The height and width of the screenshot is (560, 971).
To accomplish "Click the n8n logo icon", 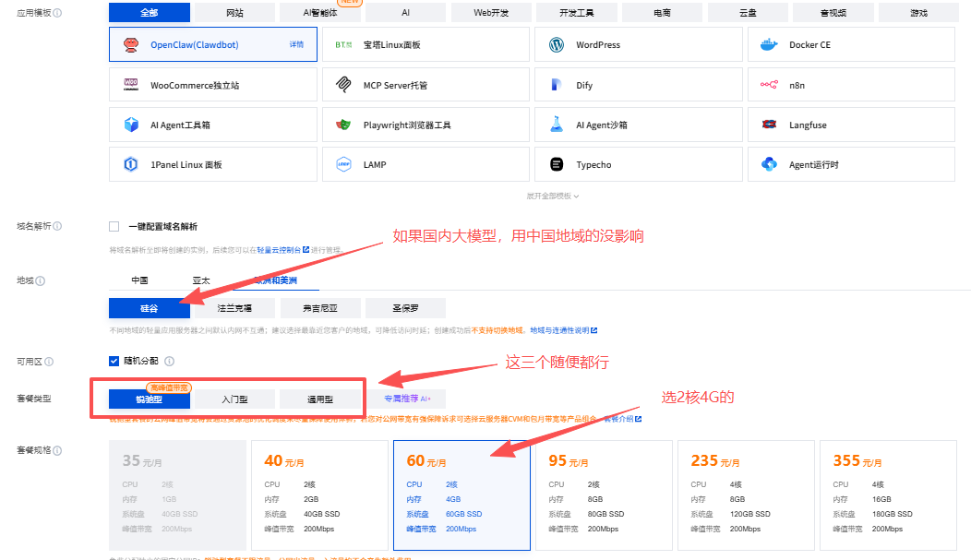I will coord(769,85).
